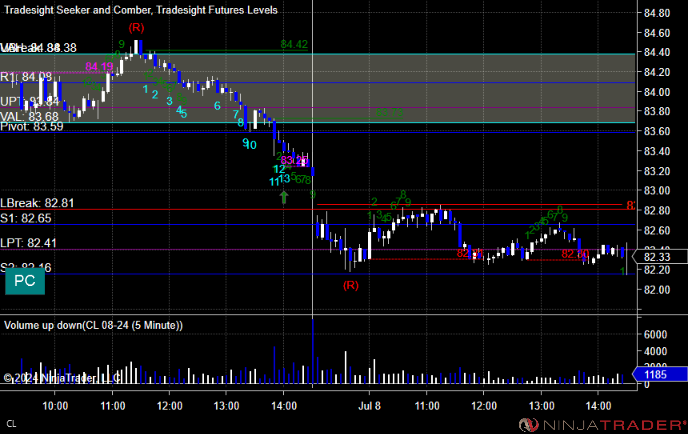Viewport: 688px width, 434px height.
Task: Click the 'Pivot: 83.59' level label
Action: [32, 127]
